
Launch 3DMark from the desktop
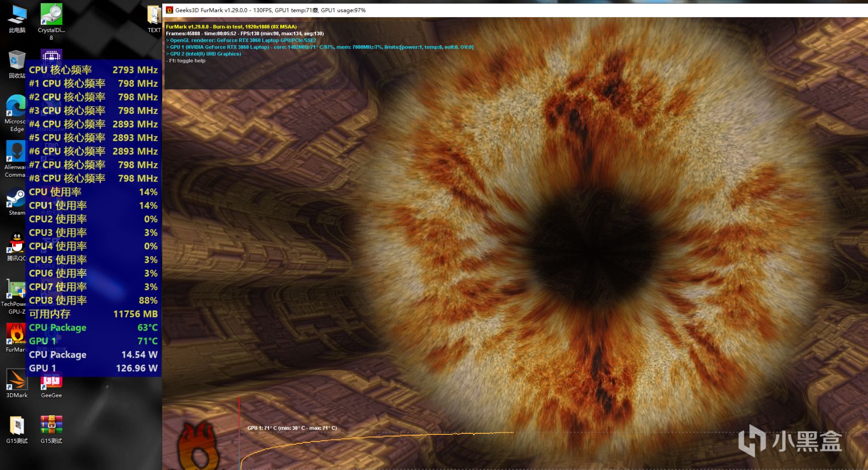pyautogui.click(x=17, y=384)
